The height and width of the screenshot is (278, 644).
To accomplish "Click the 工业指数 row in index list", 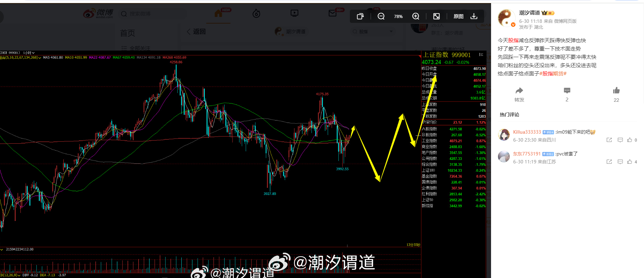I will click(454, 141).
